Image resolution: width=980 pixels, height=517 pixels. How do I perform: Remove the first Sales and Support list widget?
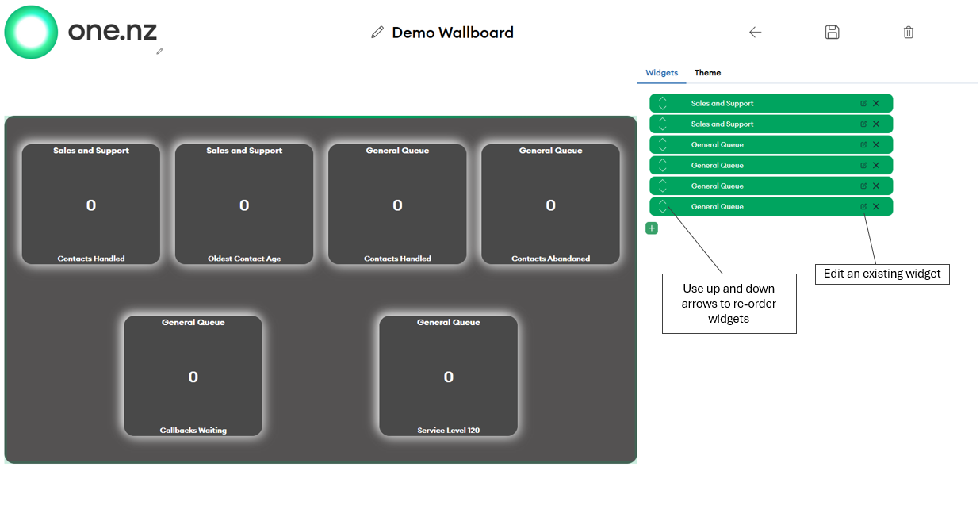[876, 104]
